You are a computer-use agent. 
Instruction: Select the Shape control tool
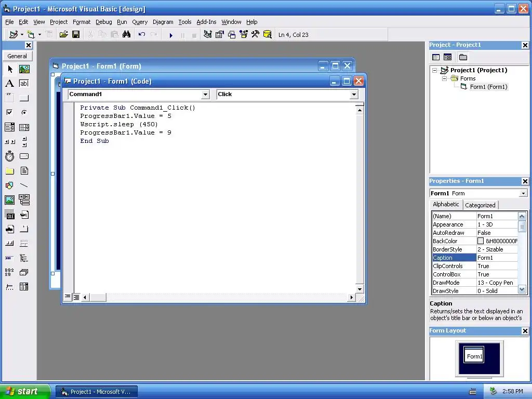point(10,185)
